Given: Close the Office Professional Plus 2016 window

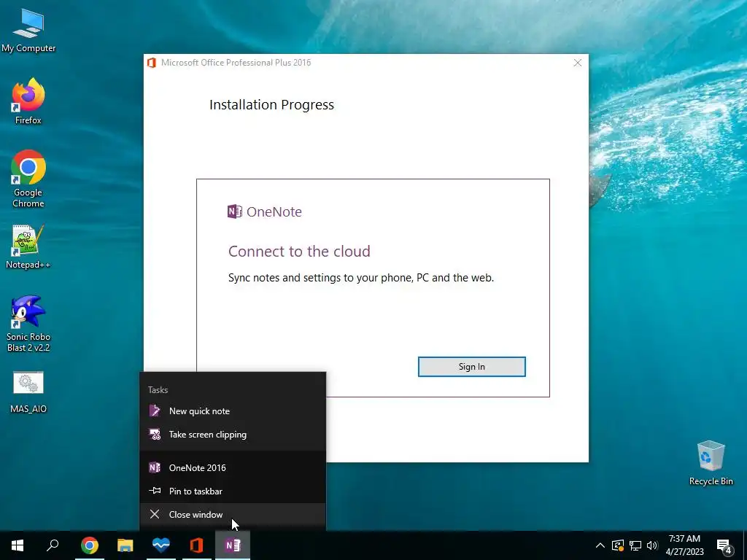Looking at the screenshot, I should tap(578, 63).
